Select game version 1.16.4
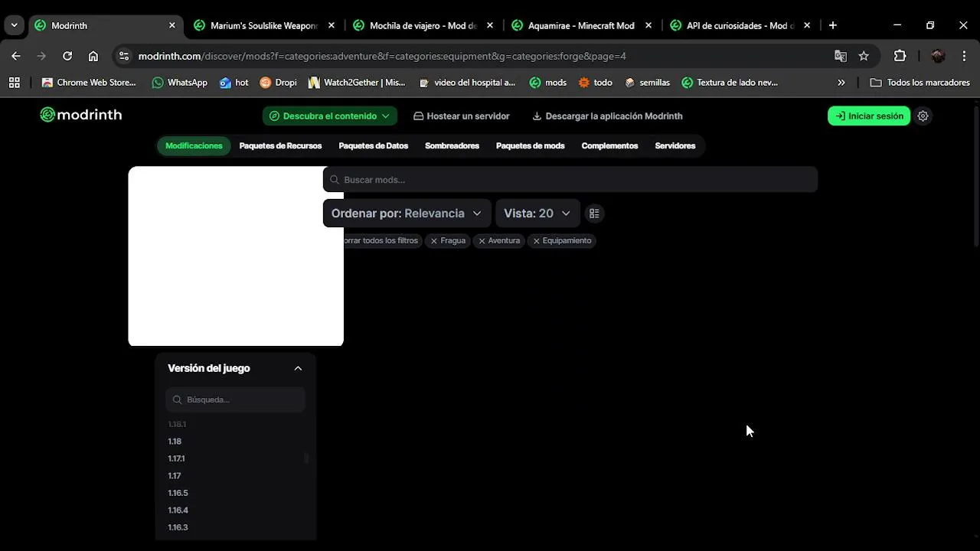This screenshot has width=980, height=551. click(178, 510)
